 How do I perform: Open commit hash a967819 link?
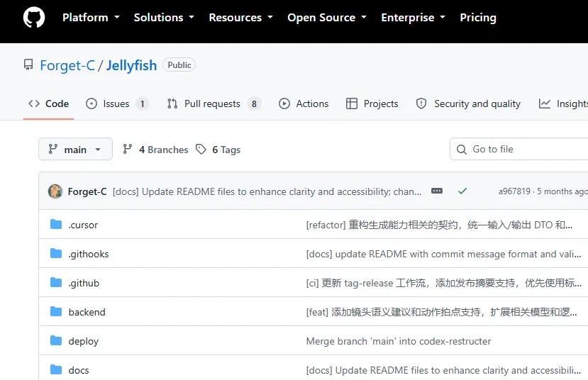click(x=514, y=191)
